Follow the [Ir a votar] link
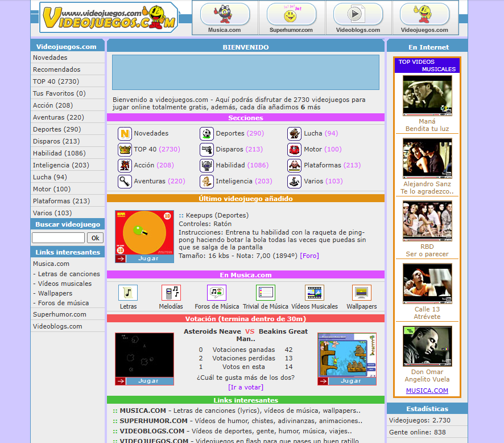 pyautogui.click(x=245, y=387)
